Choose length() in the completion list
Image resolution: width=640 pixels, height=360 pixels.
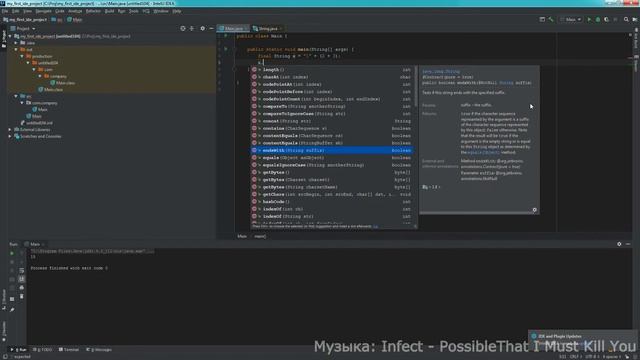331,70
